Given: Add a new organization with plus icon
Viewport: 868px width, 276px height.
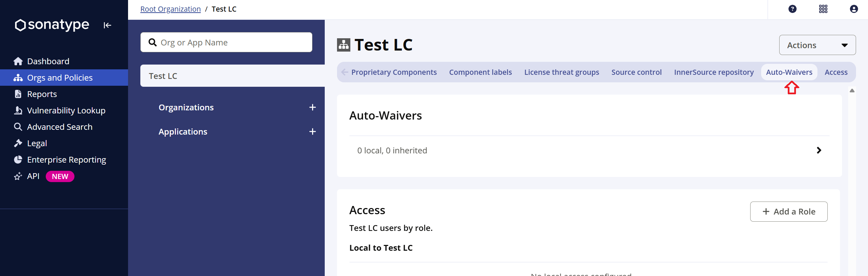Looking at the screenshot, I should [x=312, y=107].
